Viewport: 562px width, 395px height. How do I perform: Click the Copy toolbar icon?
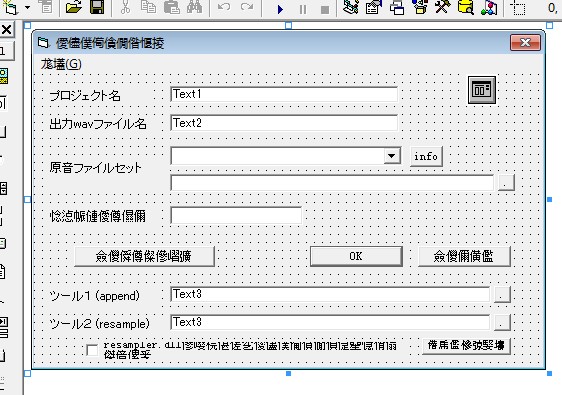(148, 7)
